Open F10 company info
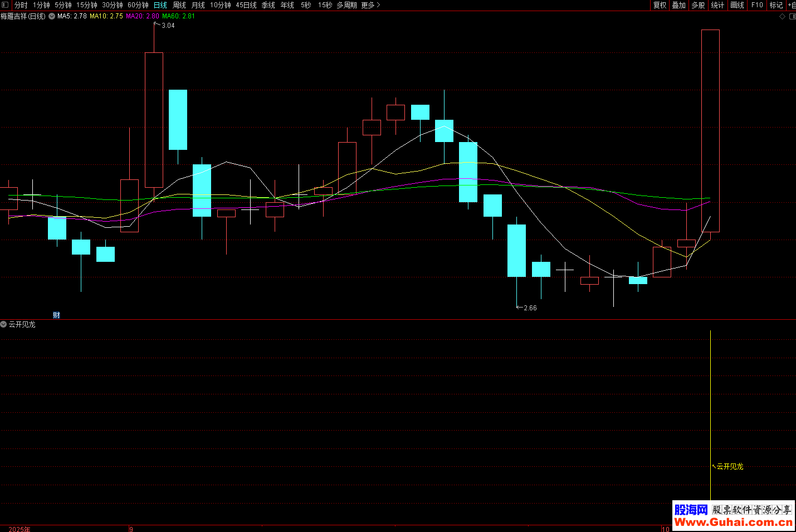 point(757,5)
